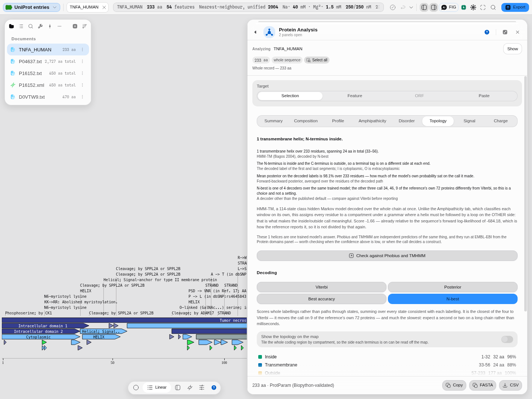532x399 pixels.
Task: Expand the undo history chevron
Action: pyautogui.click(x=411, y=7)
